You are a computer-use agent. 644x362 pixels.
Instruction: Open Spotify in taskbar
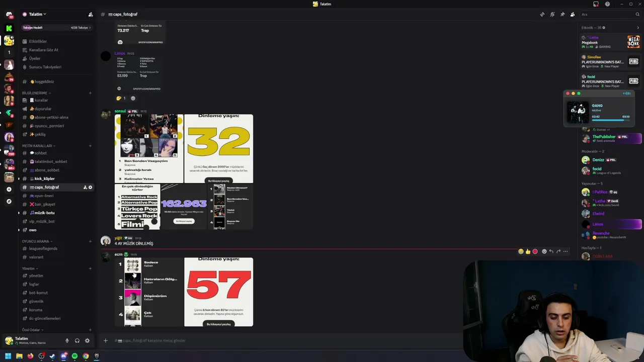click(x=74, y=356)
